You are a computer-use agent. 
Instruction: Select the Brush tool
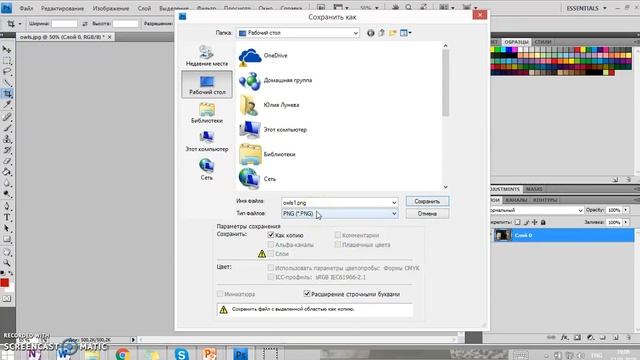tap(7, 128)
